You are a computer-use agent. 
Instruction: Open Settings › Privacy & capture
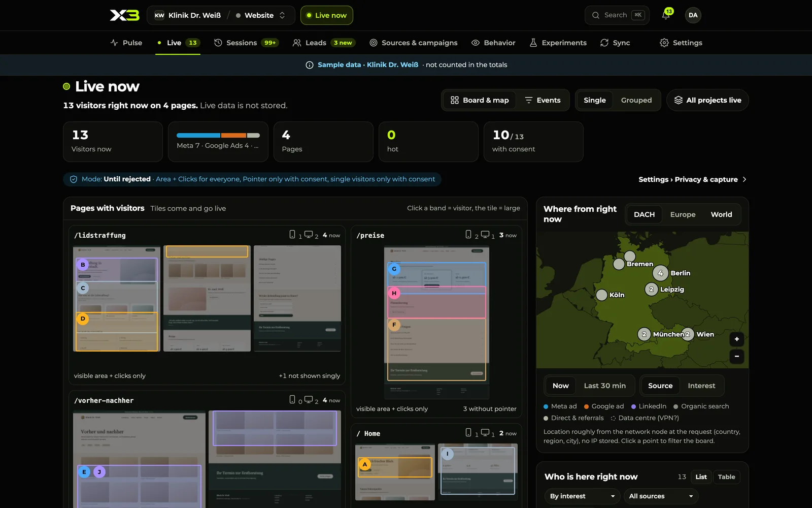click(x=692, y=179)
